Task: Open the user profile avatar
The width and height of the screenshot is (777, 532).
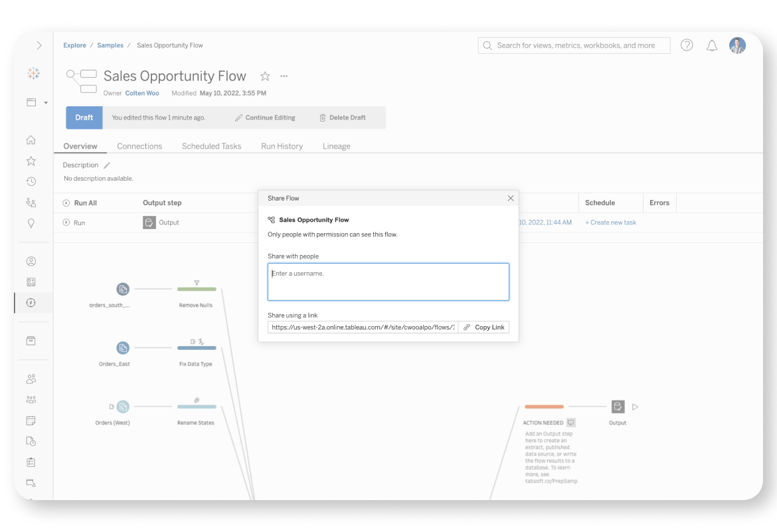Action: 737,46
